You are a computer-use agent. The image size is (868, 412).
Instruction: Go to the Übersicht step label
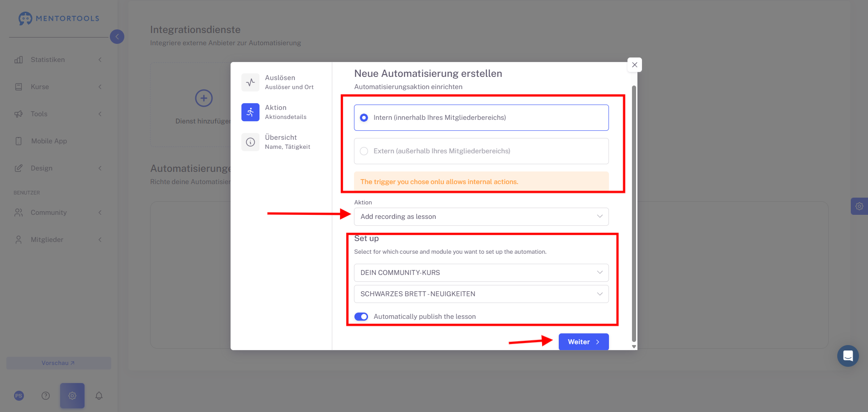(x=281, y=137)
